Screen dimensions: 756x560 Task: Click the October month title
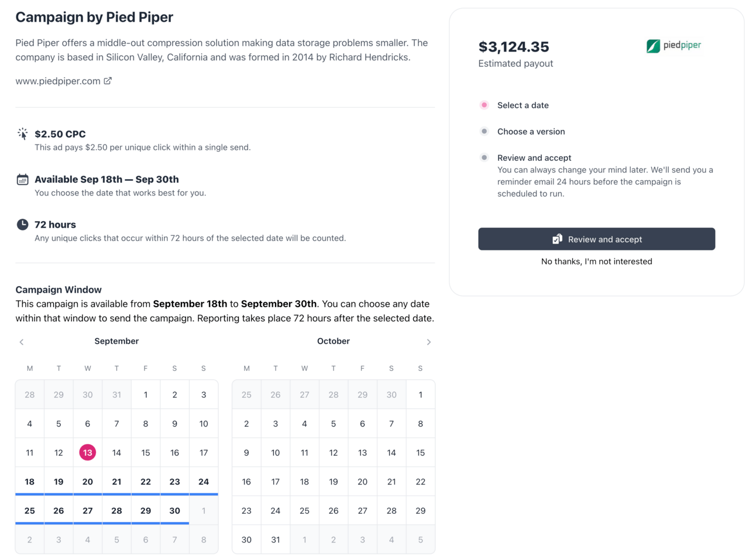pos(334,341)
